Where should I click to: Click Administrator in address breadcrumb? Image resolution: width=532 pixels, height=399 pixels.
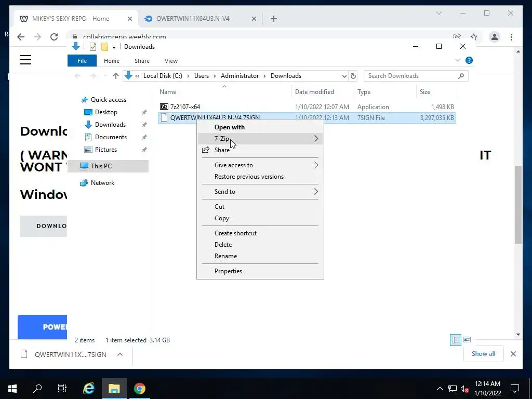click(240, 76)
